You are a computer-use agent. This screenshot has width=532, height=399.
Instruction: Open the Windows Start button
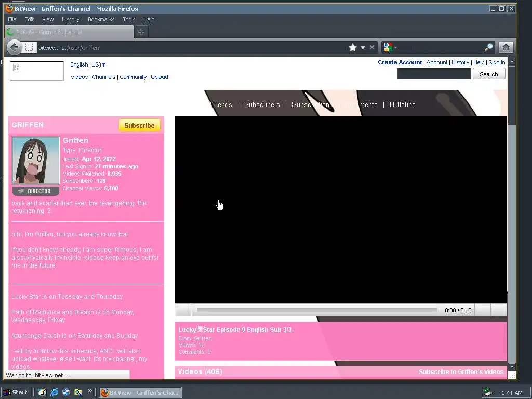pyautogui.click(x=16, y=392)
